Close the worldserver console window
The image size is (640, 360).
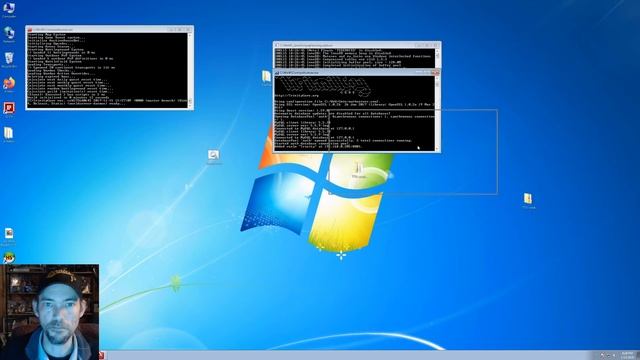point(188,29)
